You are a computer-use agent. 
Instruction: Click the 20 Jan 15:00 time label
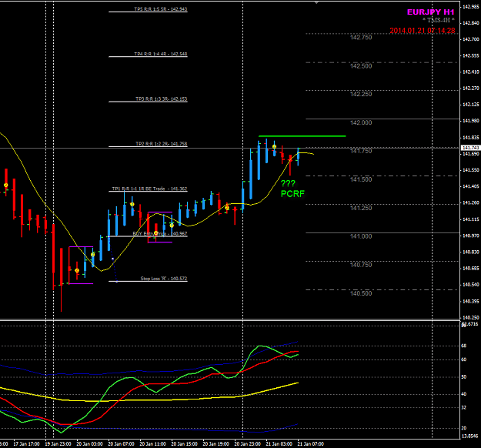[x=184, y=444]
